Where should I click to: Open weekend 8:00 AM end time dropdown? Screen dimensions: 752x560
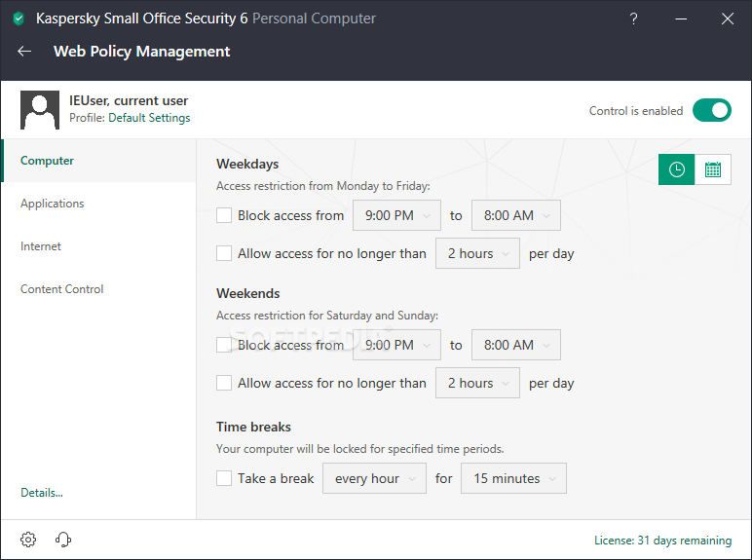click(x=516, y=345)
